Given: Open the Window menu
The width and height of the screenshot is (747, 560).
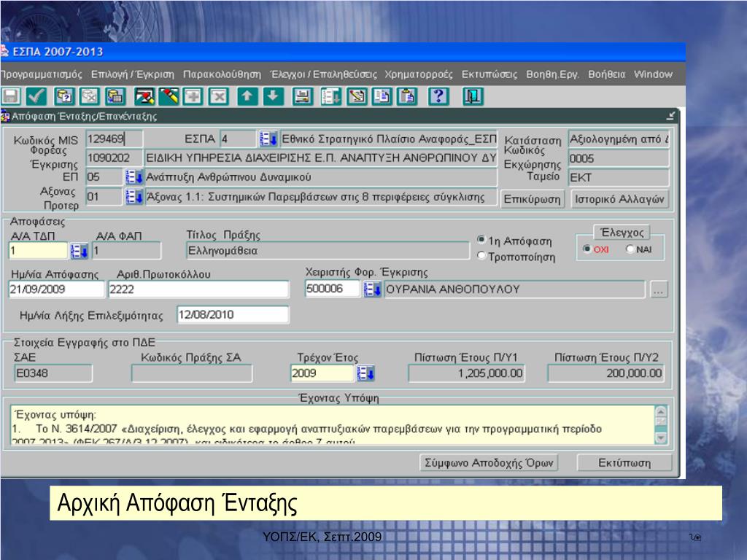Looking at the screenshot, I should (x=653, y=74).
